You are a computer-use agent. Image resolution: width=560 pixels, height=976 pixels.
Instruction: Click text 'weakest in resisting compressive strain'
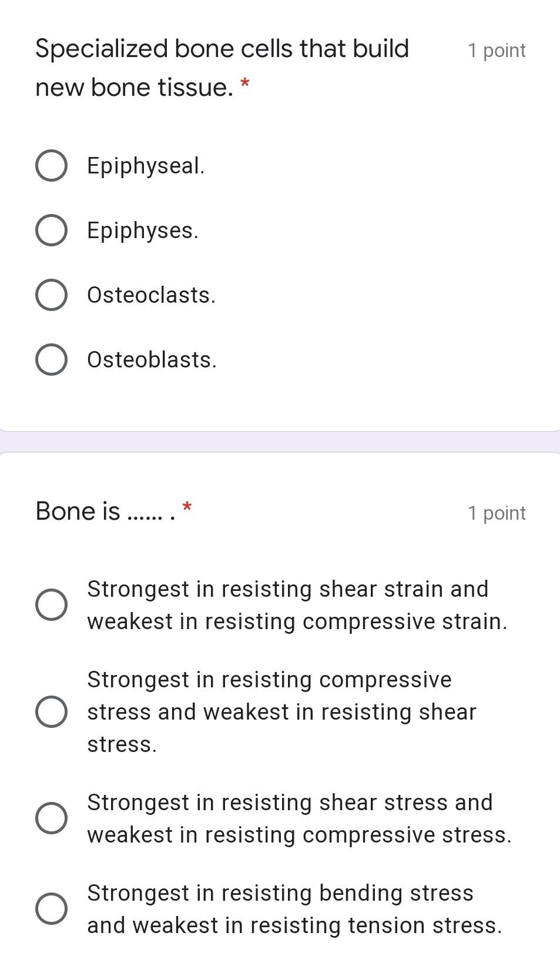coord(297,621)
